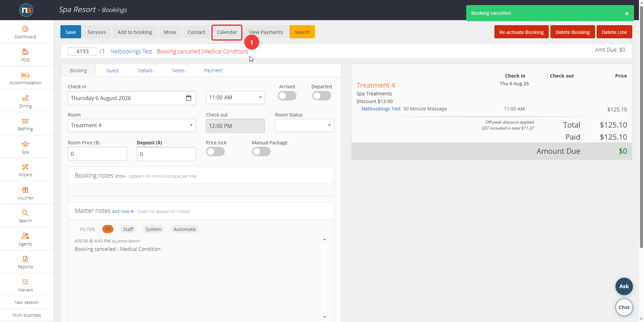Click the Move button
Image resolution: width=644 pixels, height=322 pixels.
click(x=170, y=32)
